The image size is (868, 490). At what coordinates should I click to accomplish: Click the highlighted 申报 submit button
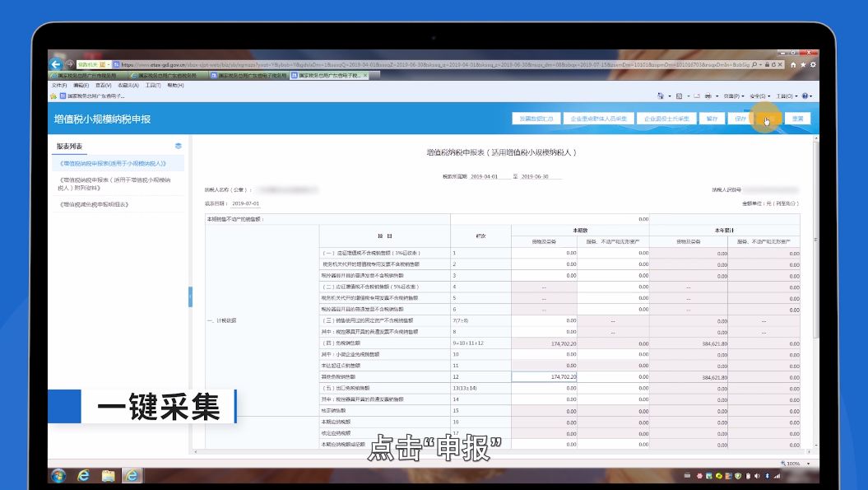(x=768, y=119)
